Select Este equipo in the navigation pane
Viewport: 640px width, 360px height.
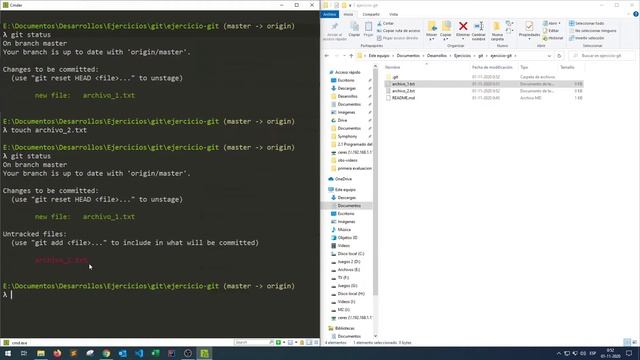344,190
